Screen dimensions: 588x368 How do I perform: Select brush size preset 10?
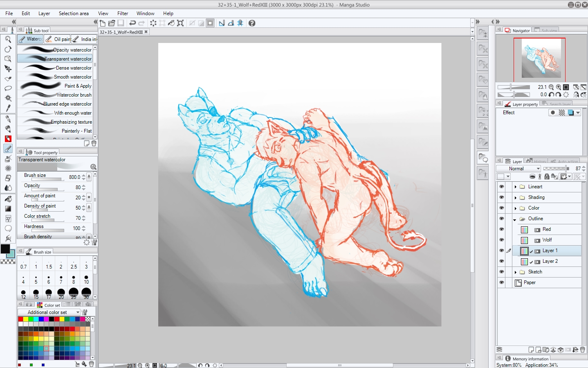[x=86, y=280]
